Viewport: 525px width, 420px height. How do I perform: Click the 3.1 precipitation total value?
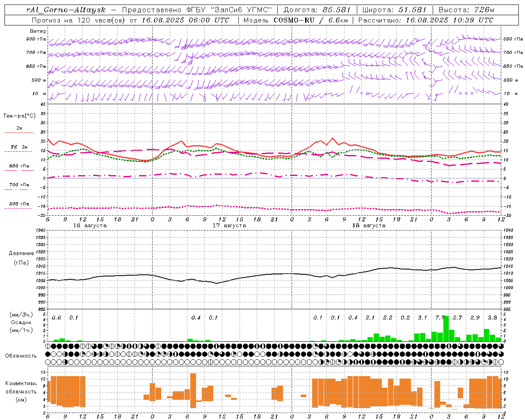(422, 318)
